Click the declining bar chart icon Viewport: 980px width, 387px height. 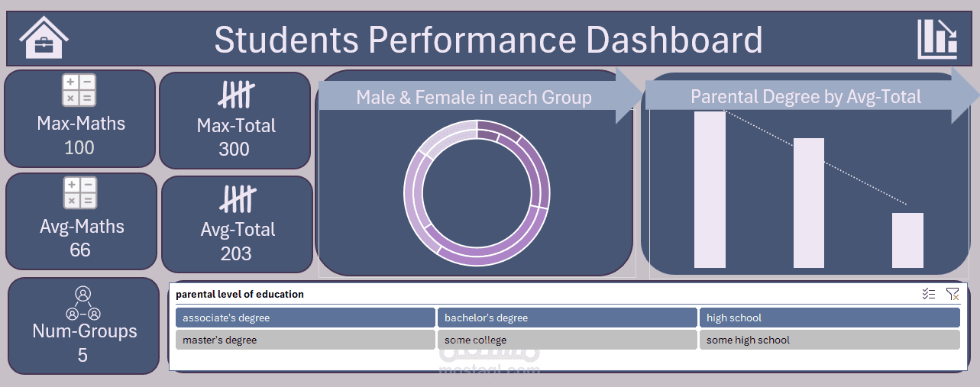click(937, 39)
